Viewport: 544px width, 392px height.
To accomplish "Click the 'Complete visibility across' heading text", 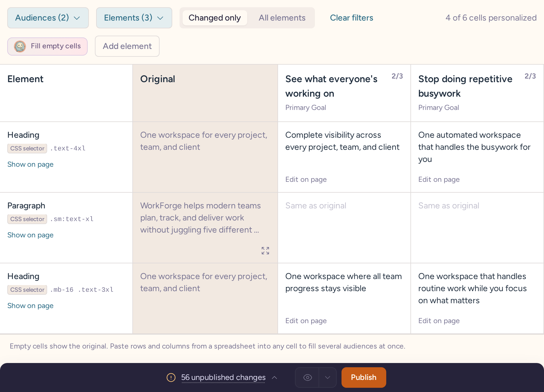I will tap(342, 141).
